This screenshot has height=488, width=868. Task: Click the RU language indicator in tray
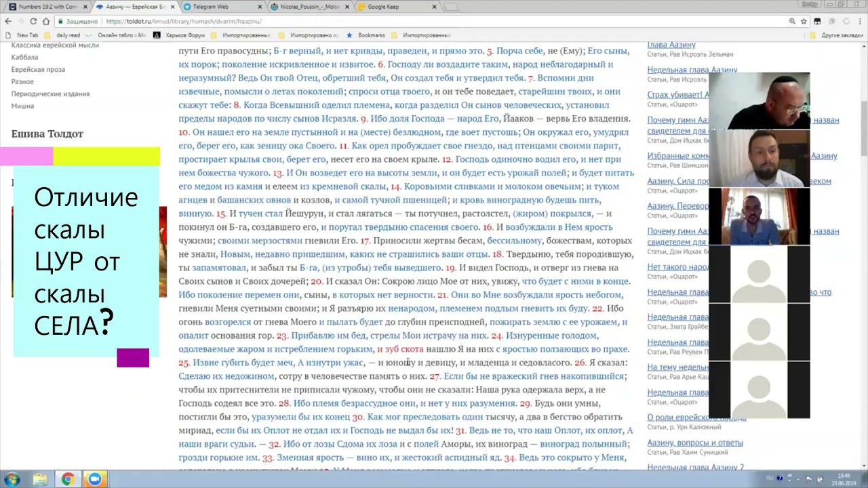(770, 478)
